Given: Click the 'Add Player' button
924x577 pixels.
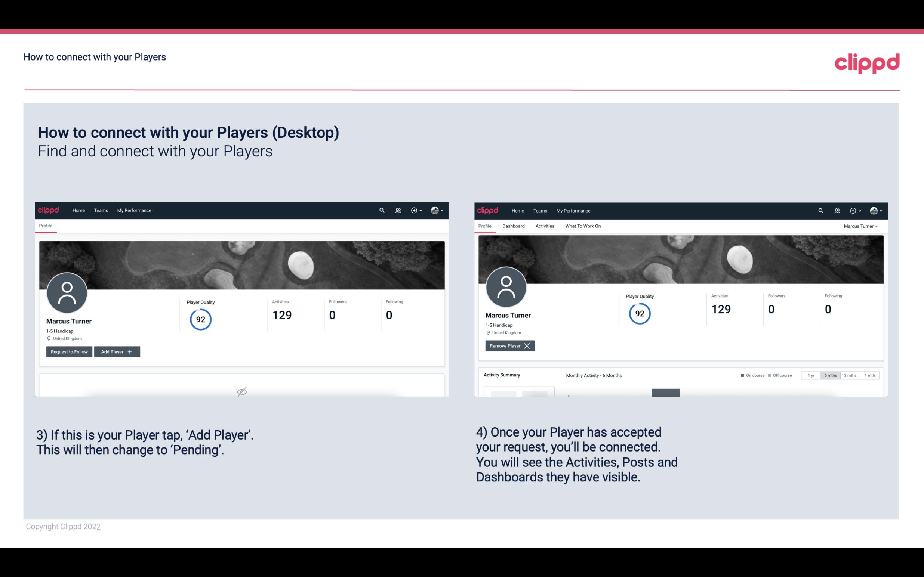Looking at the screenshot, I should tap(116, 351).
